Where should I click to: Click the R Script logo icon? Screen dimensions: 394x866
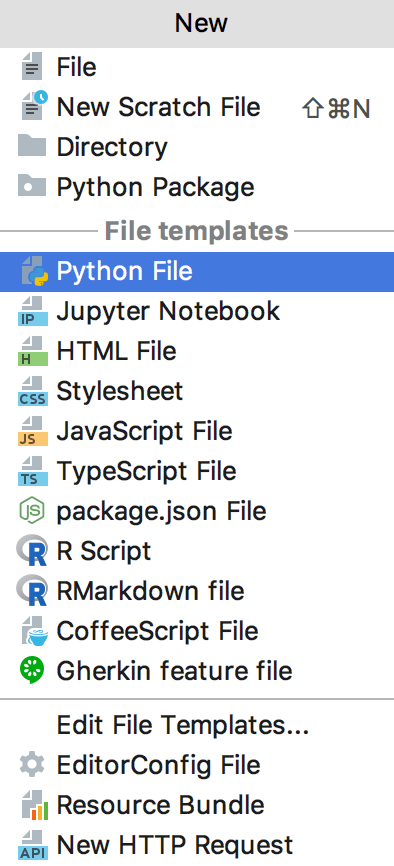click(32, 551)
